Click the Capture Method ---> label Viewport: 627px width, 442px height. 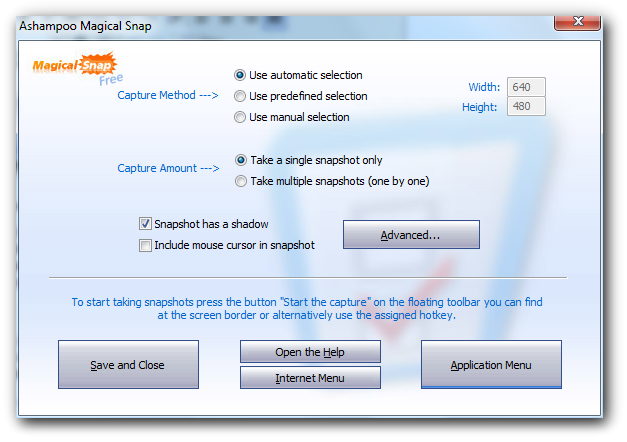tap(168, 95)
